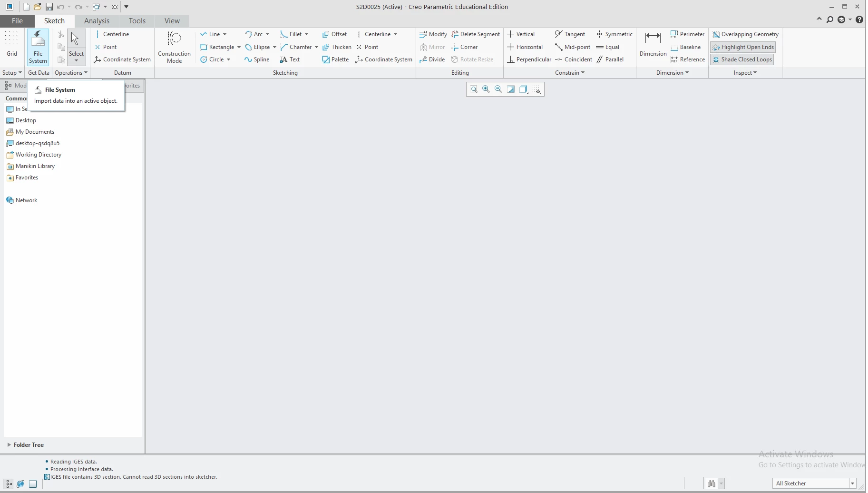The image size is (868, 493).
Task: Click Refit in graphics toolbar
Action: point(474,89)
